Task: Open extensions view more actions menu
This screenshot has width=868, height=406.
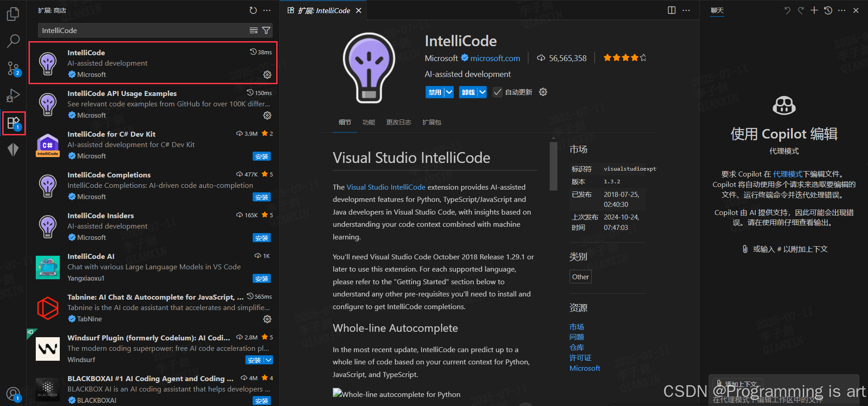Action: click(267, 10)
